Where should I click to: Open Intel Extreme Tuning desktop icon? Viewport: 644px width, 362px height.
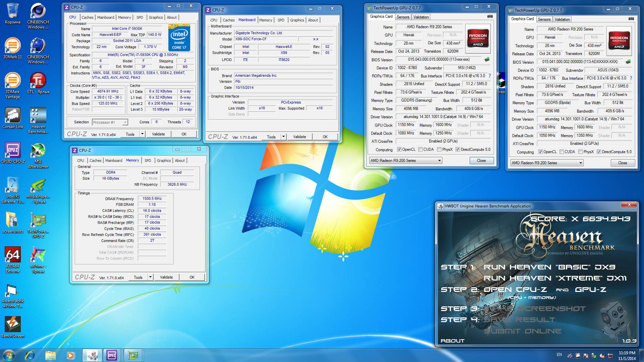click(x=13, y=190)
